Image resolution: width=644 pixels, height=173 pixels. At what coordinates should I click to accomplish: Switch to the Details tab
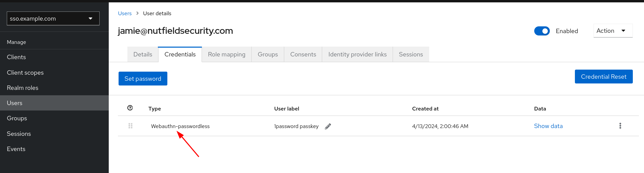[x=143, y=54]
